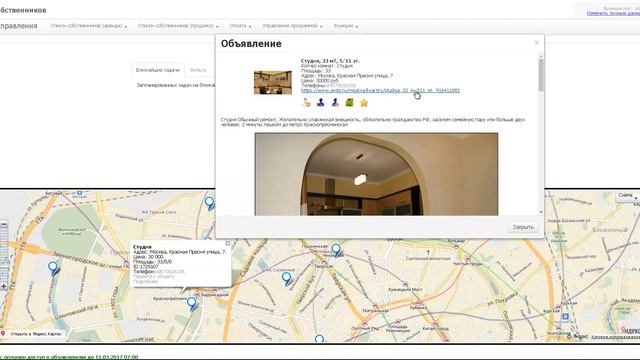Image resolution: width=640 pixels, height=360 pixels.
Task: Click the Изменить личные данные link
Action: tap(613, 13)
